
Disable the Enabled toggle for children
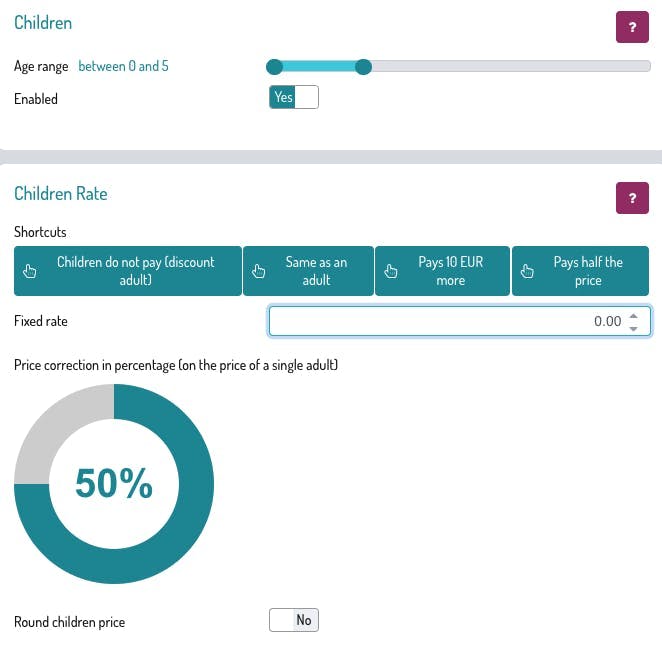tap(294, 98)
